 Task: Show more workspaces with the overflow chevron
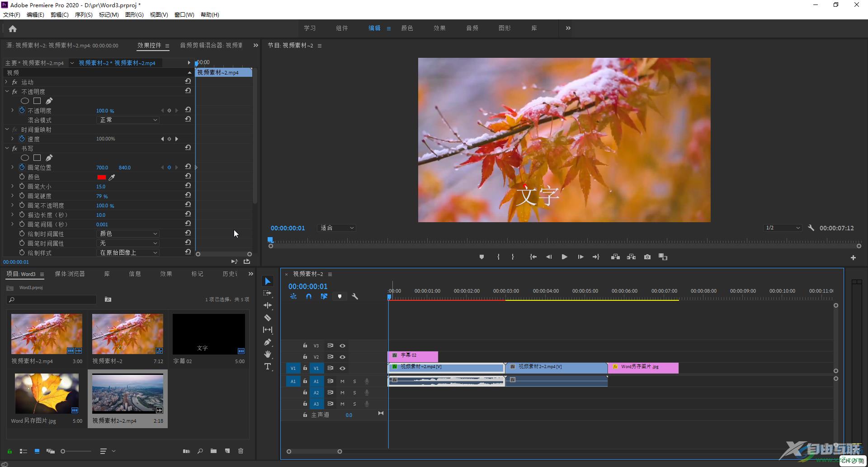pyautogui.click(x=568, y=28)
